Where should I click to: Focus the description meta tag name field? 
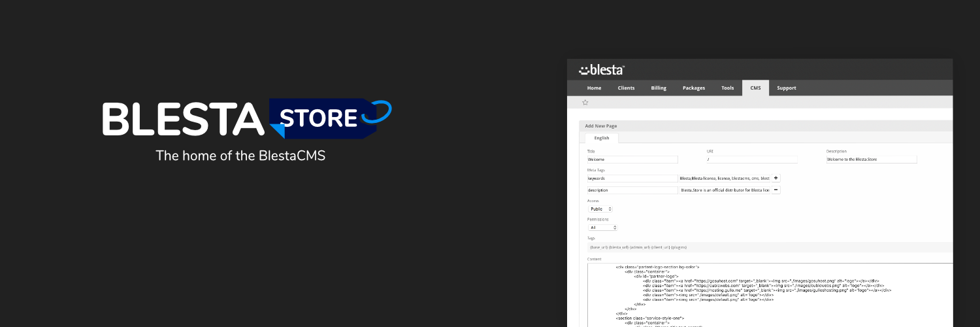pos(632,190)
